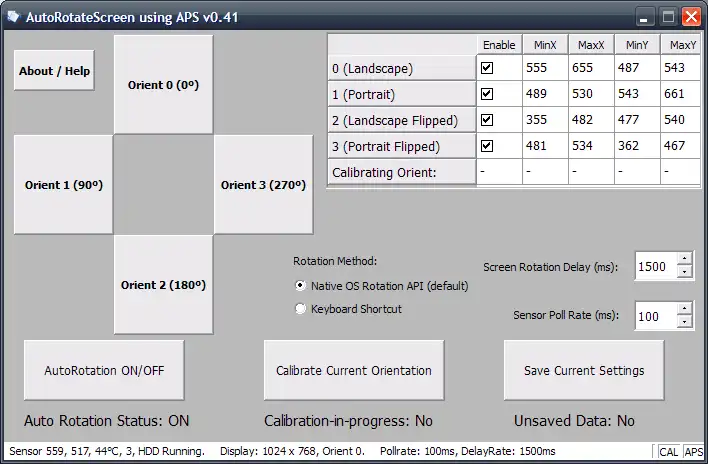The image size is (708, 464).
Task: Click the MaxY column header
Action: point(681,45)
